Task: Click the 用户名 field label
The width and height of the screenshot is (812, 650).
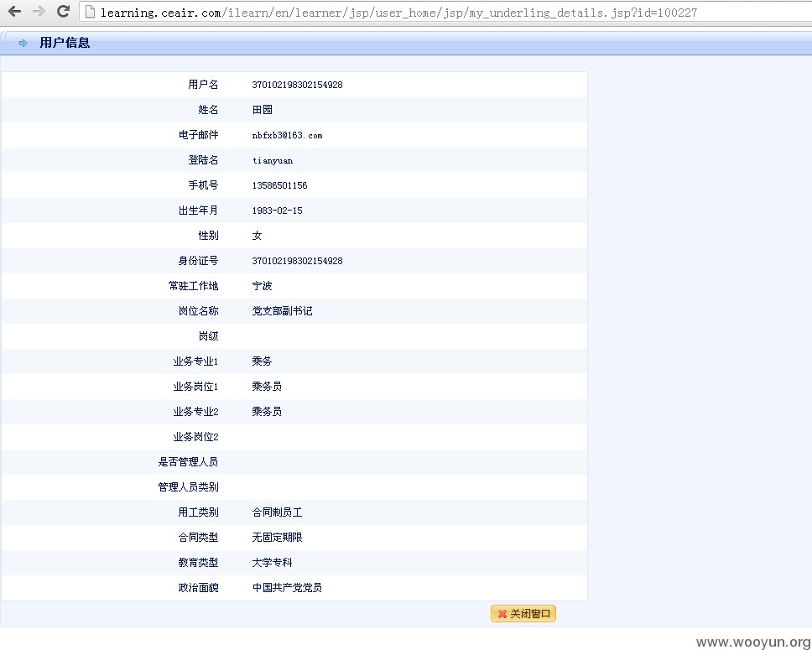Action: click(x=203, y=85)
